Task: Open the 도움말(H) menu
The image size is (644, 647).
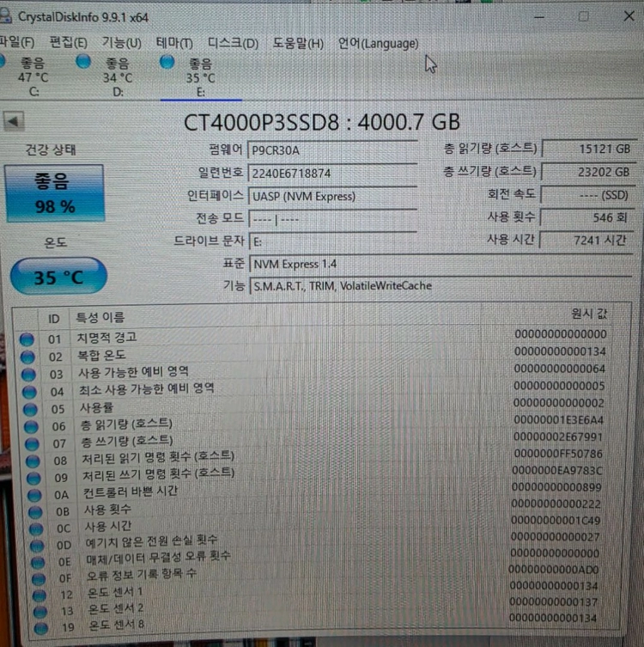Action: coord(298,43)
